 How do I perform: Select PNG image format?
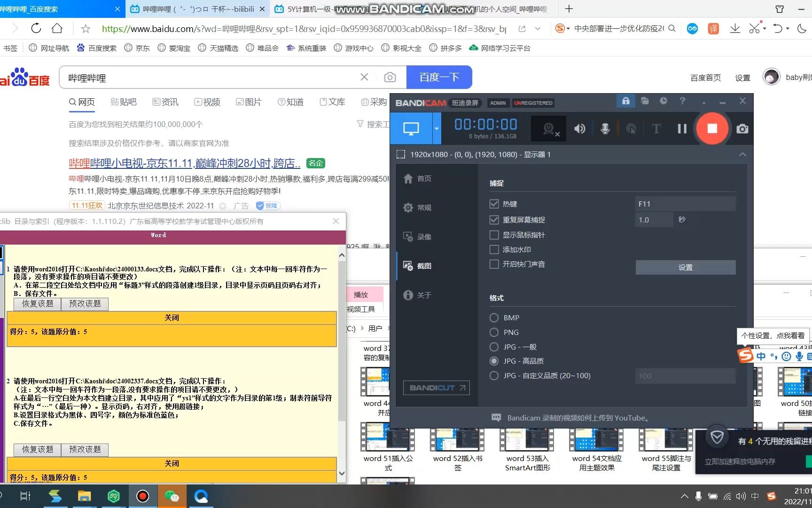pyautogui.click(x=494, y=333)
